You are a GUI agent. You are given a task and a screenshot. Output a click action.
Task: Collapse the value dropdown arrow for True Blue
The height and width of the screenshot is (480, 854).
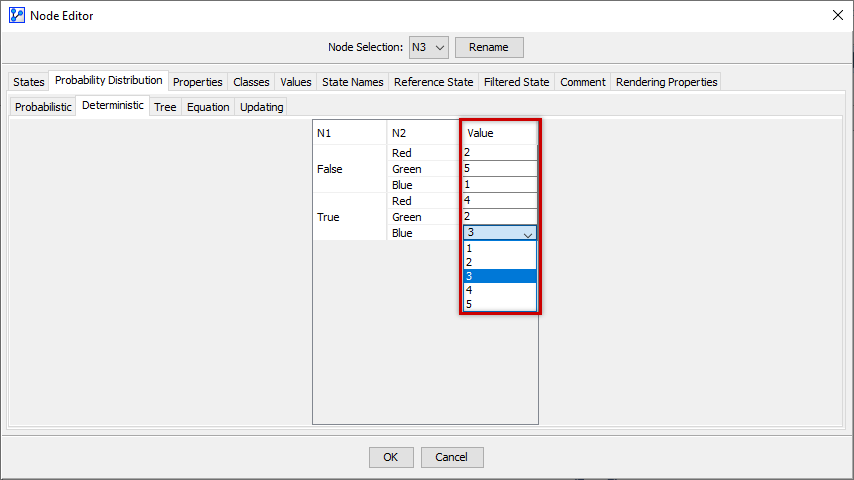[528, 233]
